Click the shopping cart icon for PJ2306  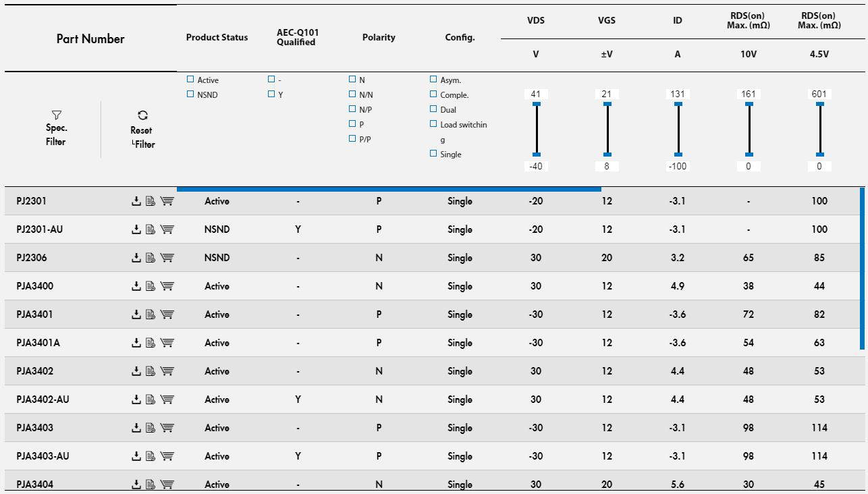167,258
